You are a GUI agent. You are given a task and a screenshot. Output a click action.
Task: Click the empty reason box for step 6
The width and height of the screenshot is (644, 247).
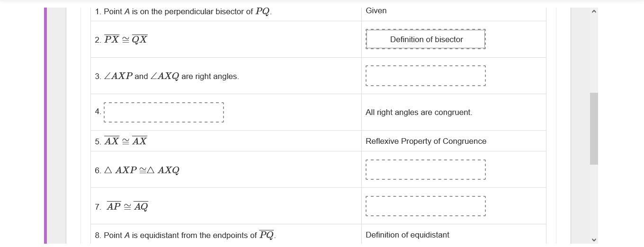coord(426,170)
